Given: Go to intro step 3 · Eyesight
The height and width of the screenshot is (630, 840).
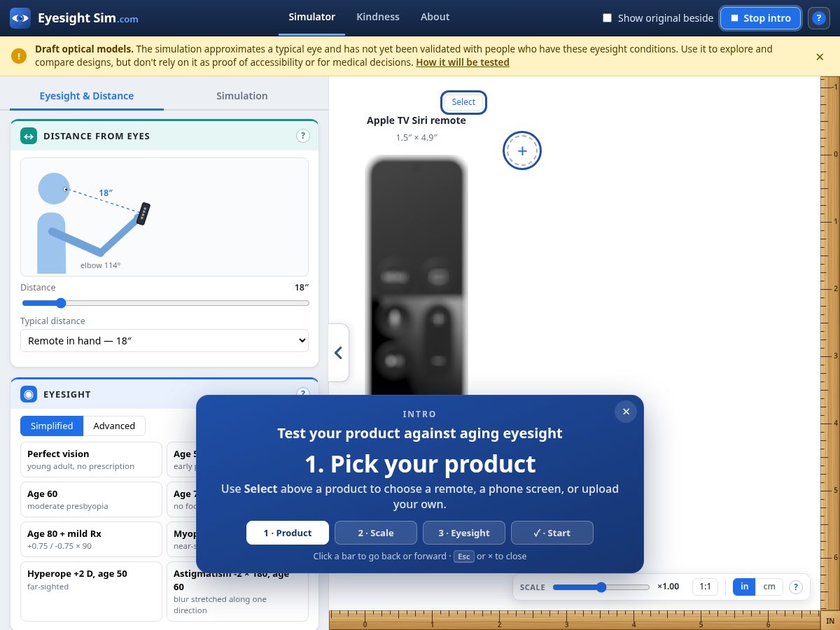Looking at the screenshot, I should pos(464,533).
